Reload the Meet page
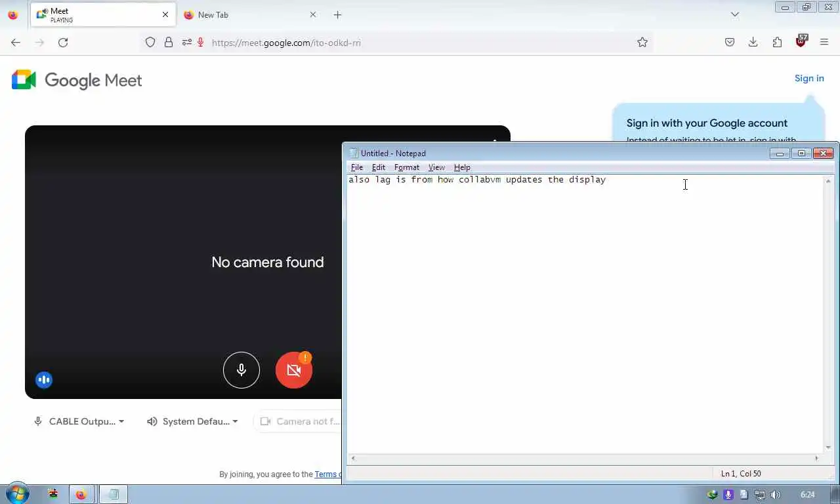Screen dimensions: 840x504 pyautogui.click(x=63, y=42)
